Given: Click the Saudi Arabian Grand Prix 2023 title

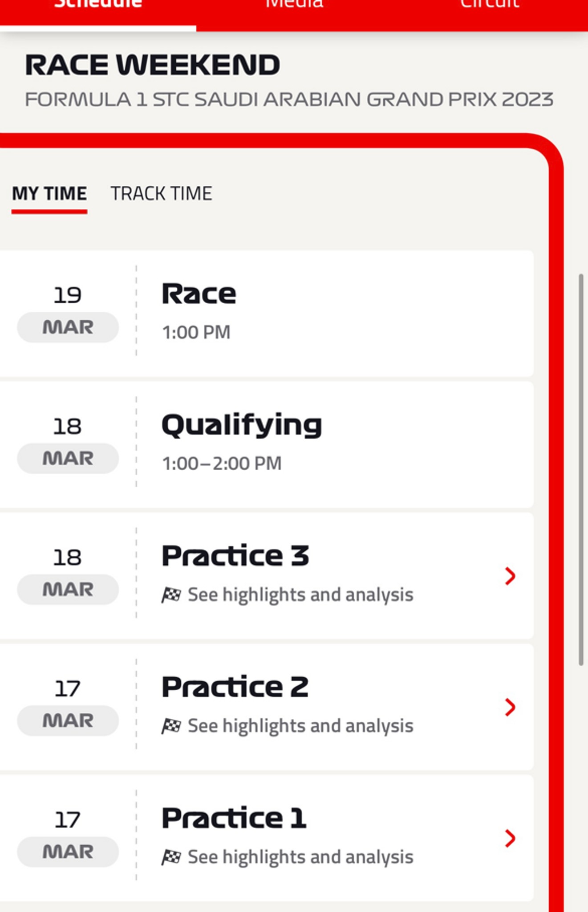Looking at the screenshot, I should pos(289,99).
